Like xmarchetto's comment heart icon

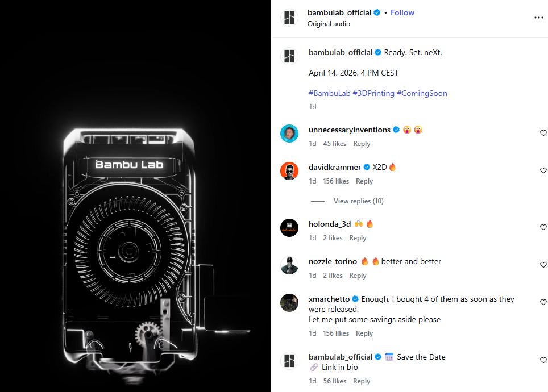click(x=543, y=302)
